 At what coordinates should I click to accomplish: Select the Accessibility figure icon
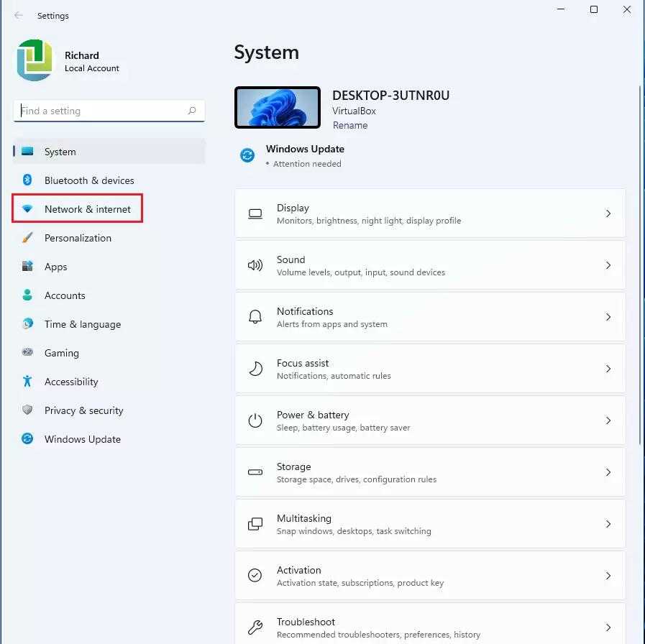[27, 382]
